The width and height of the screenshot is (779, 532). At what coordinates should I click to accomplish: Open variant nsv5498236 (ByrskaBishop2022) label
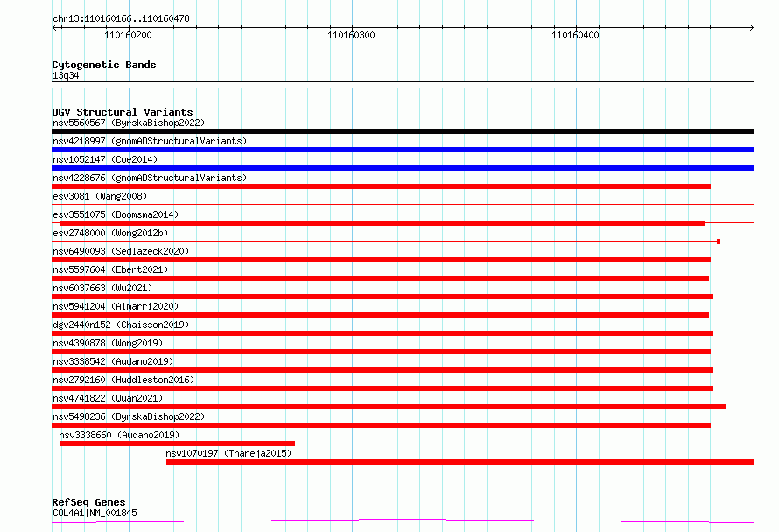(x=129, y=416)
